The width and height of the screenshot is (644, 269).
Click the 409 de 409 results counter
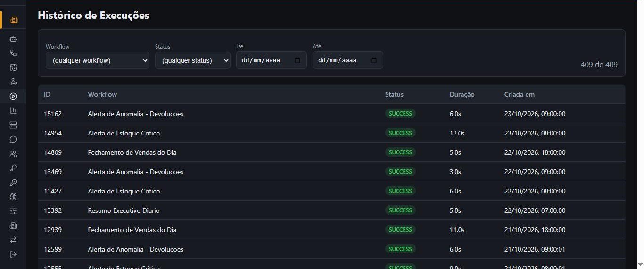[x=599, y=65]
